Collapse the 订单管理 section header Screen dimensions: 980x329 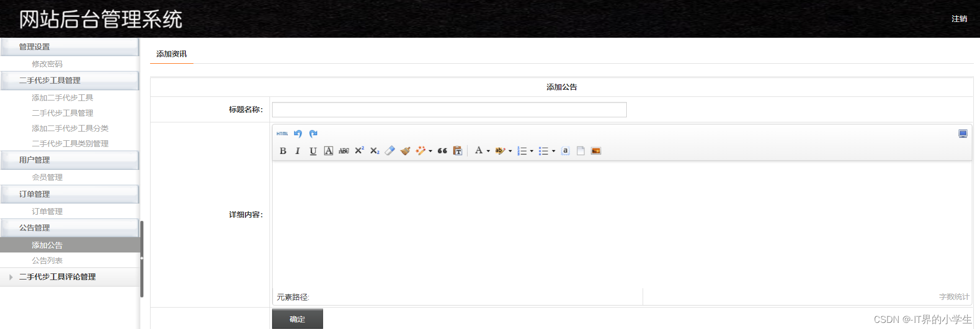[69, 194]
